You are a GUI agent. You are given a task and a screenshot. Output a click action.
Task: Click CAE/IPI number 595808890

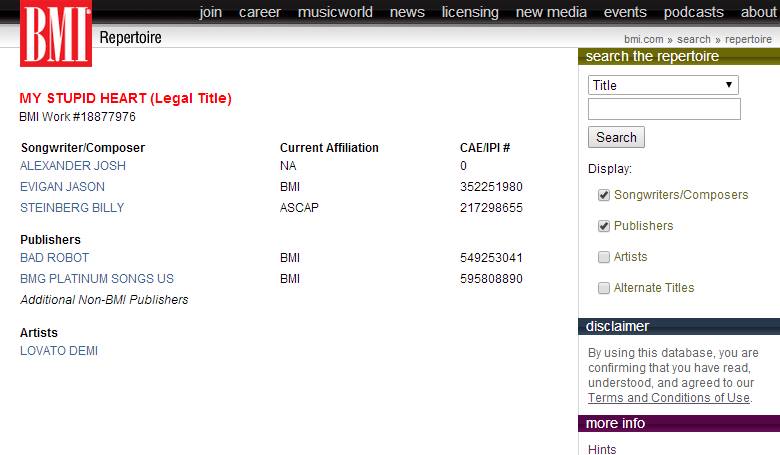[x=491, y=278]
